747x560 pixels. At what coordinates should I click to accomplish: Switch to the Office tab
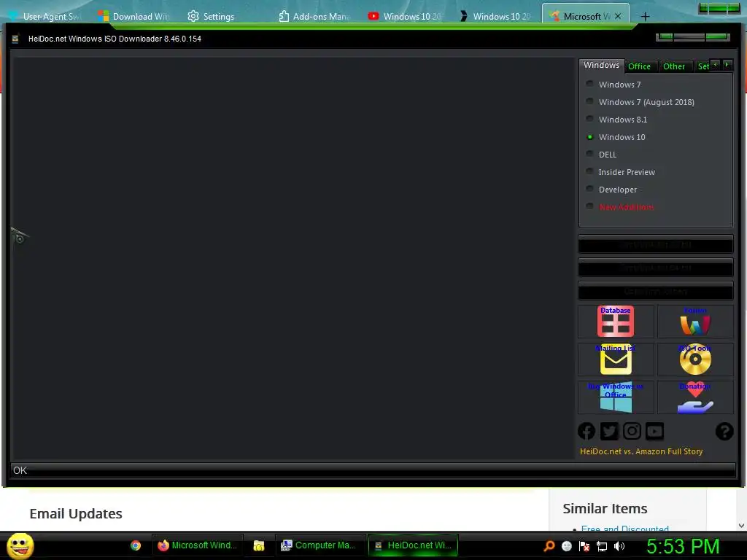pyautogui.click(x=639, y=66)
